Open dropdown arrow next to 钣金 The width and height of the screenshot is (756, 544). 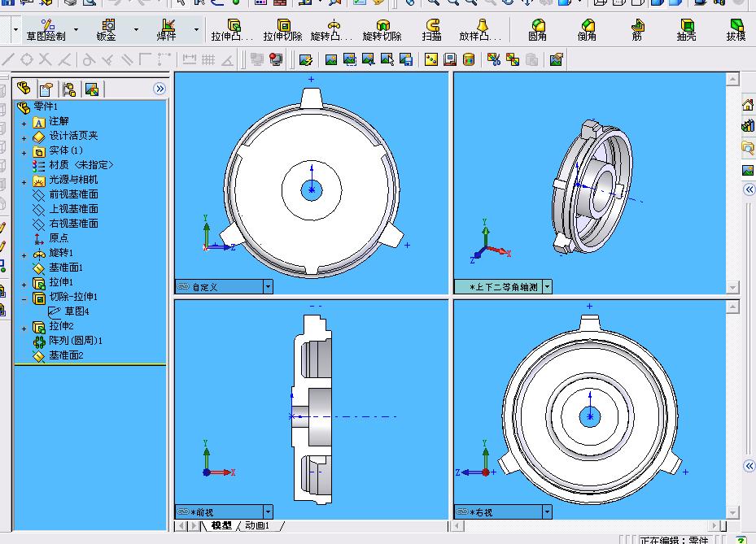[136, 29]
